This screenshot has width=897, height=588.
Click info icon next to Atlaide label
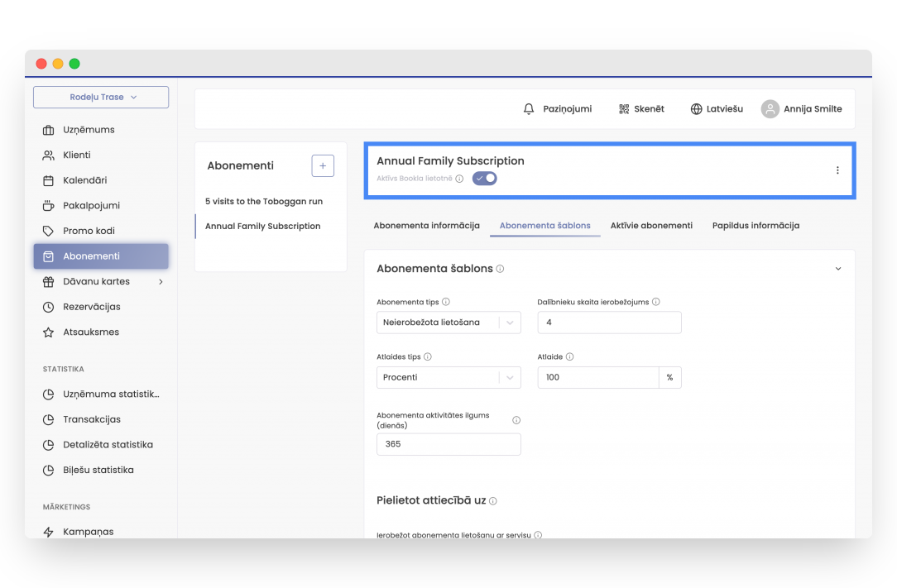(x=570, y=357)
